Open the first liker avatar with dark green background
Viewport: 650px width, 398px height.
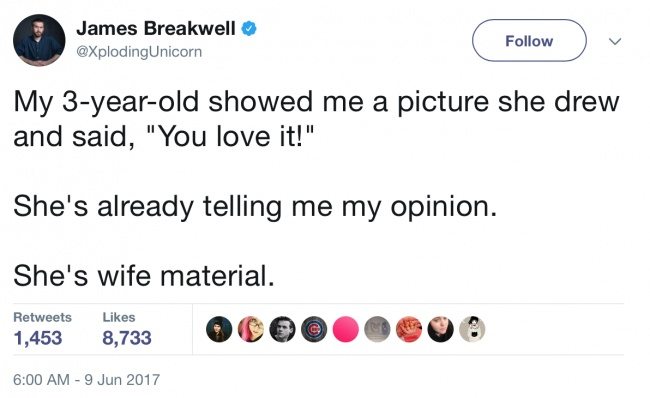point(219,329)
